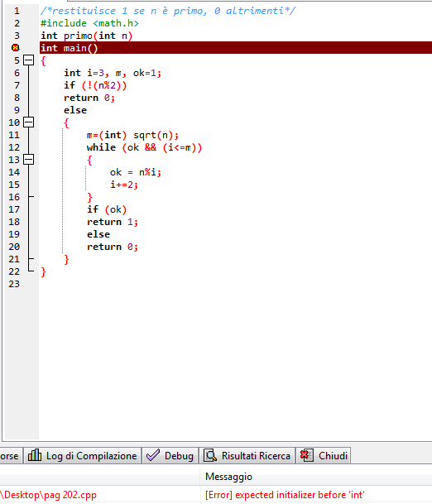This screenshot has height=504, width=432.
Task: Click the highlighted line 'int main()'
Action: (236, 48)
